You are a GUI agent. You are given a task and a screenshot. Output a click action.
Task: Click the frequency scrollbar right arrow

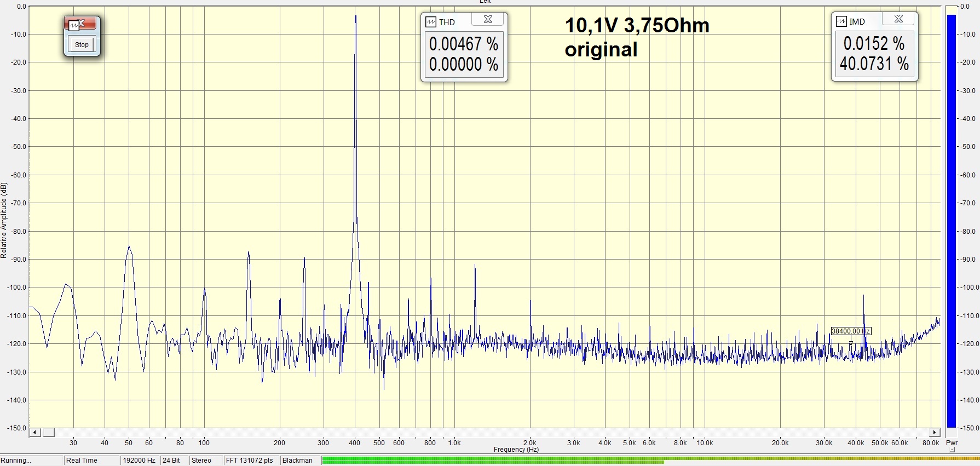[935, 433]
